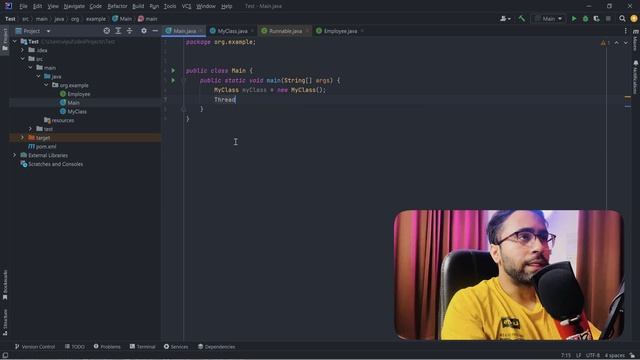This screenshot has width=640, height=360.
Task: Expand All icon in Project panel
Action: click(x=118, y=31)
